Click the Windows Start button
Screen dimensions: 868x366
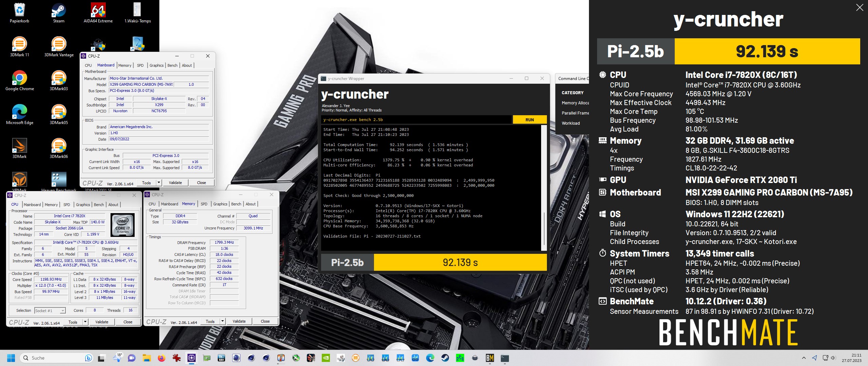point(11,358)
